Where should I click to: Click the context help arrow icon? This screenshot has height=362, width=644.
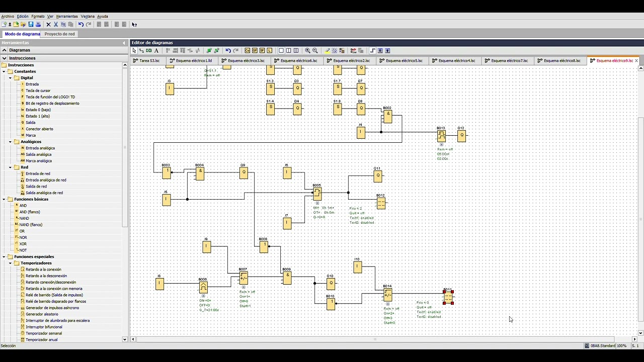pyautogui.click(x=134, y=24)
